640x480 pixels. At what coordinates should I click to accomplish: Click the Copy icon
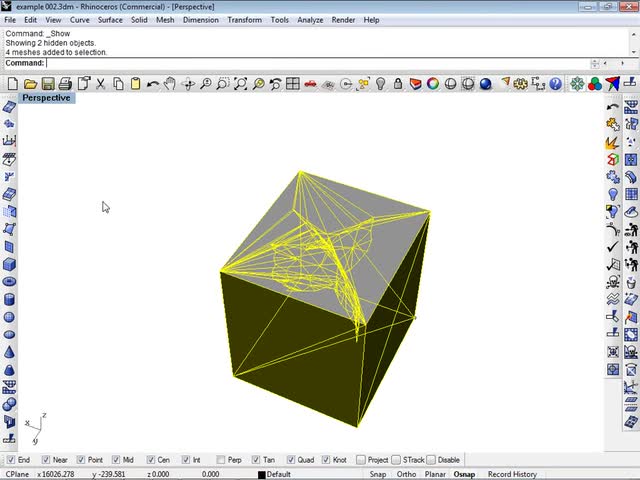pyautogui.click(x=118, y=84)
